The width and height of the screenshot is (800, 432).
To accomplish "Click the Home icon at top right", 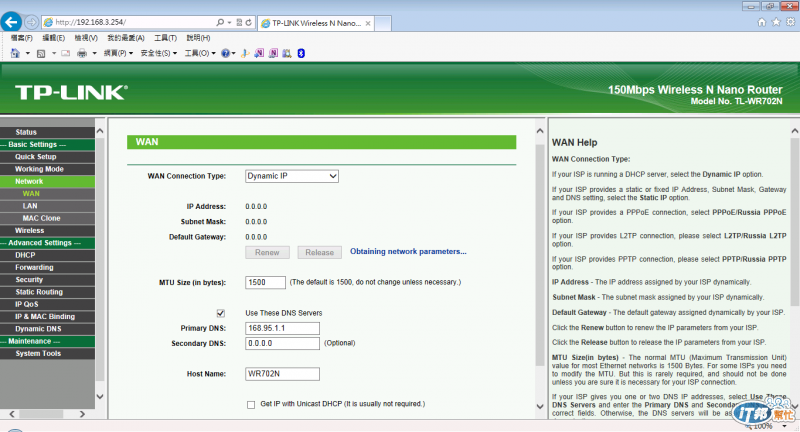I will coord(762,22).
